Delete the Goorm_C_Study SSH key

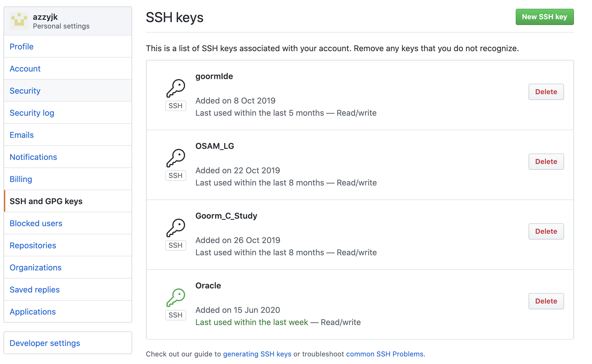tap(546, 231)
